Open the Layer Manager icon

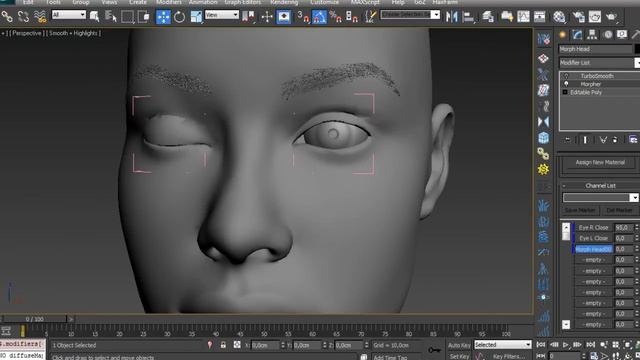pyautogui.click(x=488, y=17)
